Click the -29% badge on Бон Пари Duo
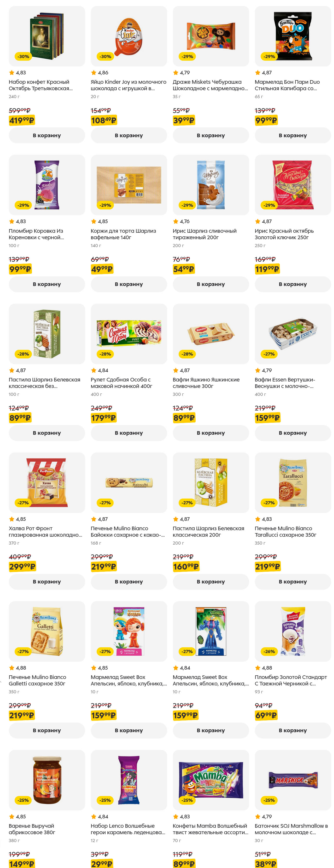The height and width of the screenshot is (868, 334). coord(269,57)
